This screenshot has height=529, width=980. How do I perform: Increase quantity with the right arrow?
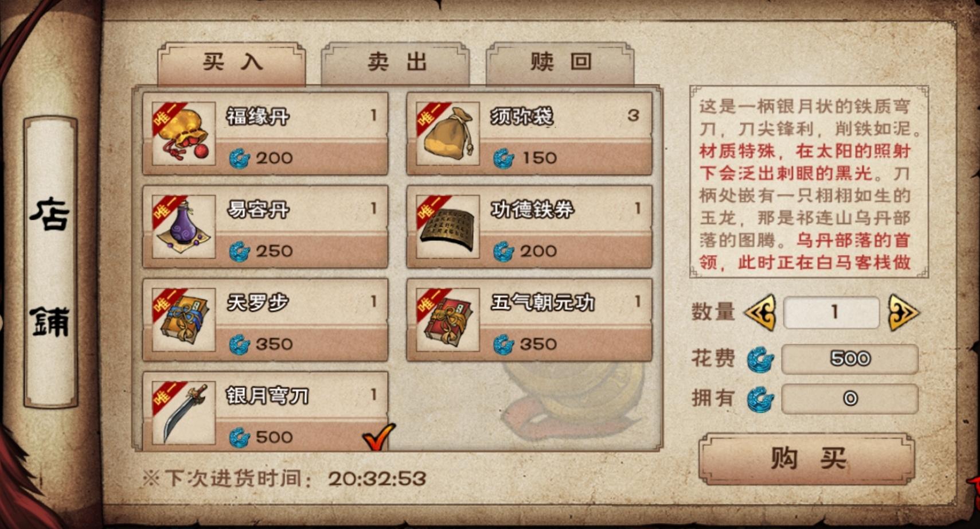903,313
